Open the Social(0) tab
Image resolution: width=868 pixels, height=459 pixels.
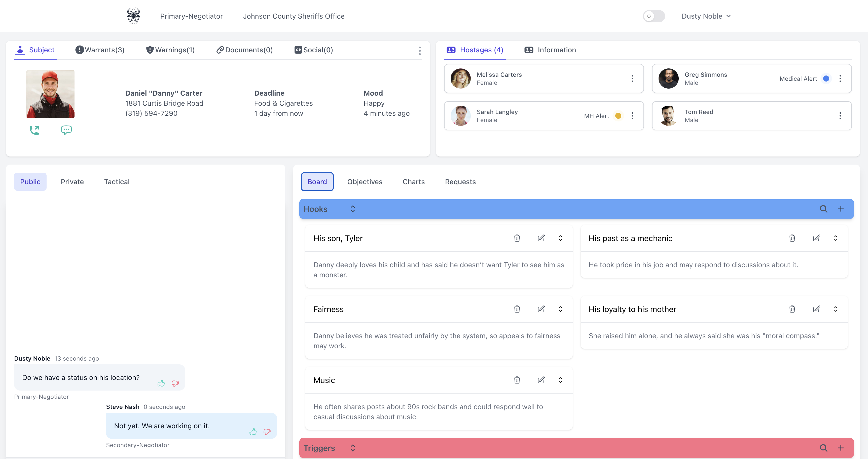tap(314, 50)
